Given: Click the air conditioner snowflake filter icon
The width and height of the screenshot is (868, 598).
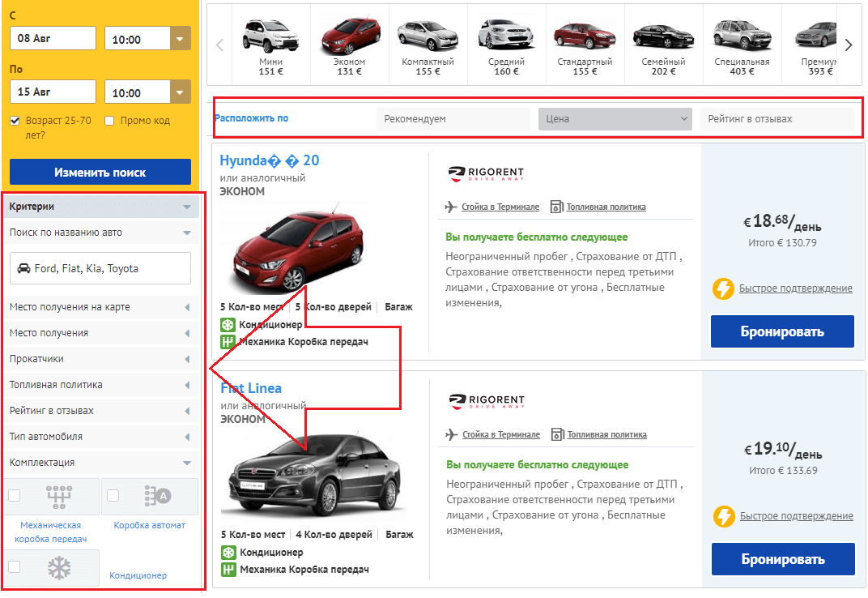Looking at the screenshot, I should point(59,568).
